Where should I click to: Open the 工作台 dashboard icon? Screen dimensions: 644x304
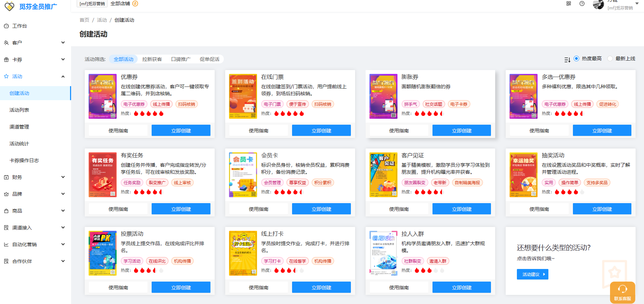point(6,26)
